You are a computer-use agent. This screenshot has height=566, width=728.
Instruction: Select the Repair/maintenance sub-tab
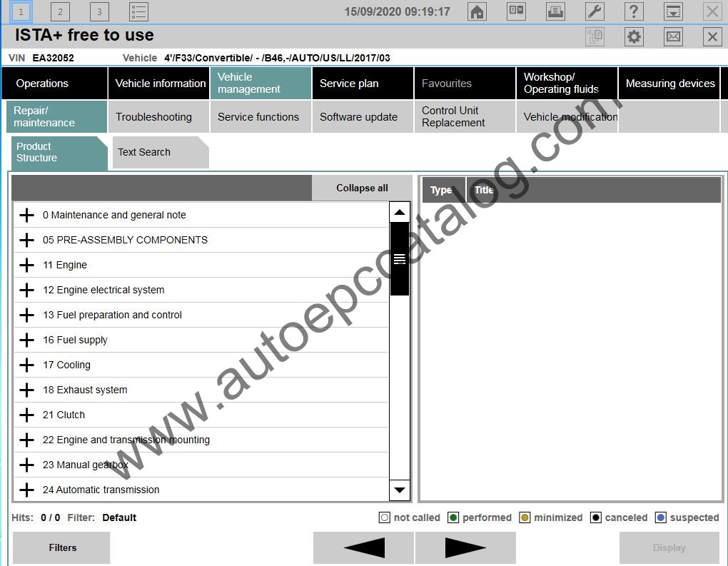(x=56, y=116)
